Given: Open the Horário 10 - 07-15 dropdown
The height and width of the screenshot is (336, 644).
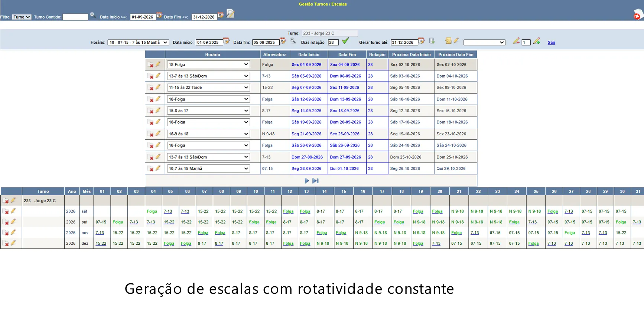Looking at the screenshot, I should coord(138,43).
